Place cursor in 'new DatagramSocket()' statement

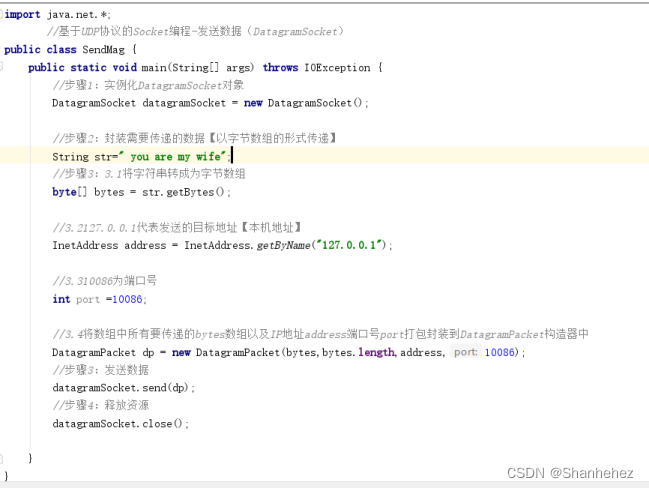click(x=306, y=103)
